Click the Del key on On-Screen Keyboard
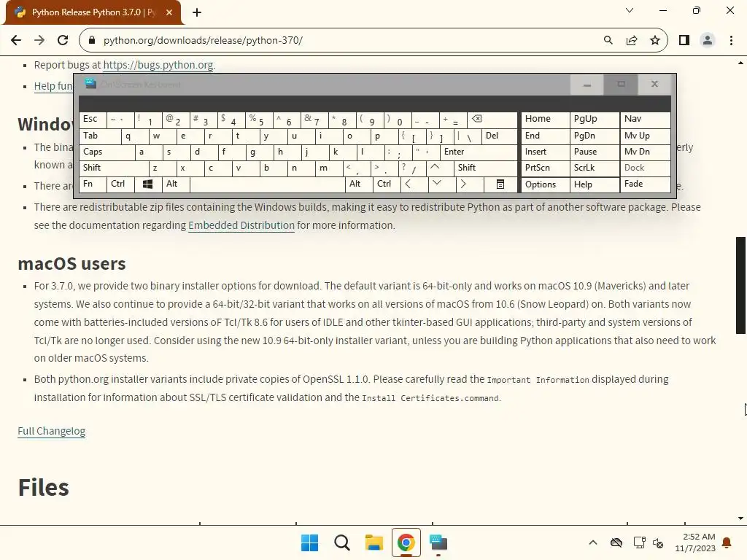The image size is (747, 560). (500, 136)
